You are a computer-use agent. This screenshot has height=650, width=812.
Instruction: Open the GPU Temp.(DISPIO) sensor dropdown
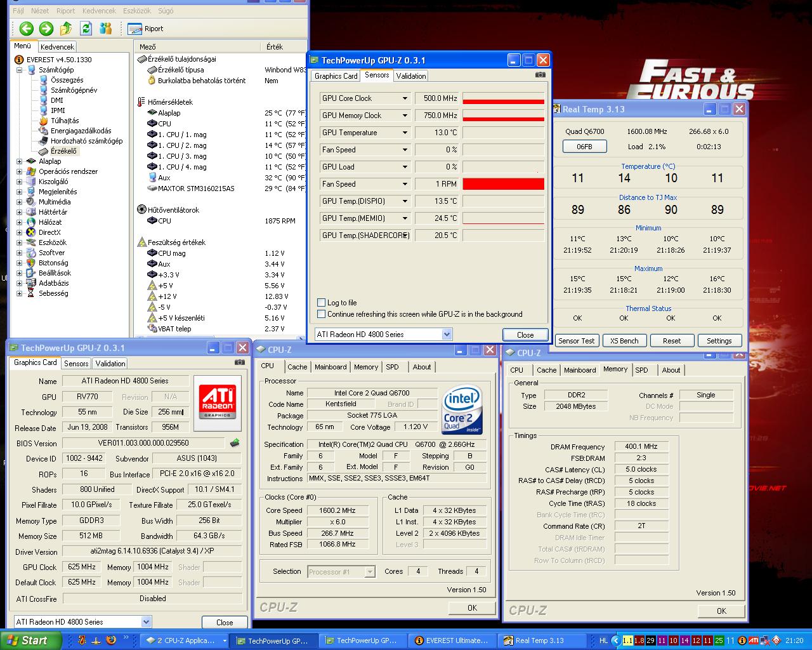pyautogui.click(x=405, y=201)
